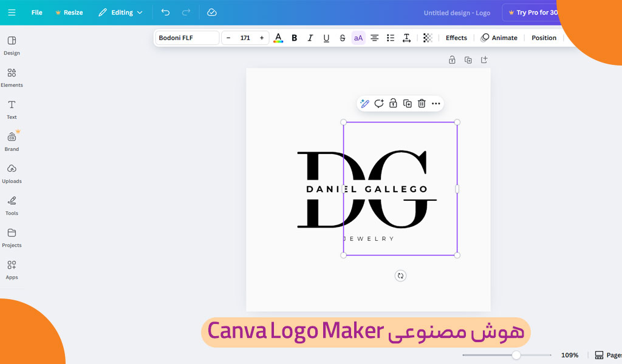Decrease font size with minus button
The image size is (622, 364).
[x=228, y=38]
